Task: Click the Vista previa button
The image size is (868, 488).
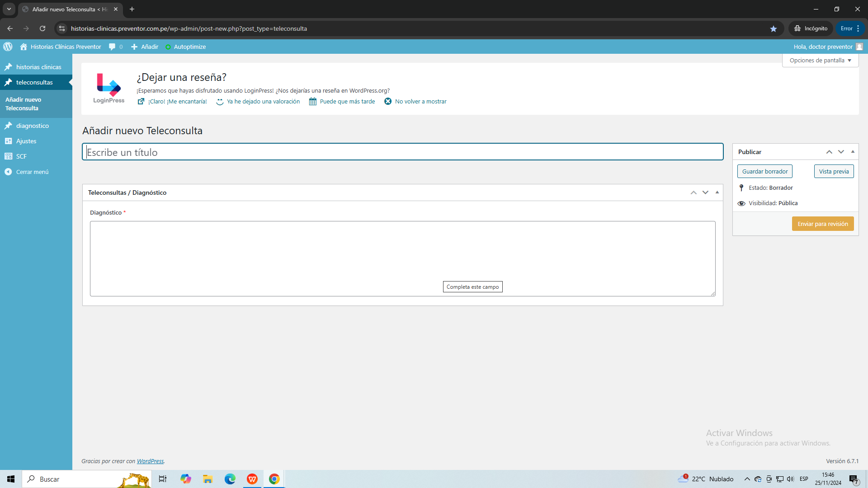Action: pos(834,171)
